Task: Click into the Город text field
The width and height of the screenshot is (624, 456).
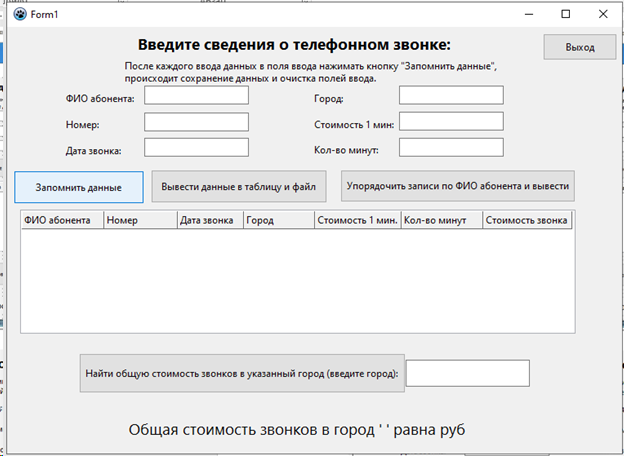Action: (x=451, y=96)
